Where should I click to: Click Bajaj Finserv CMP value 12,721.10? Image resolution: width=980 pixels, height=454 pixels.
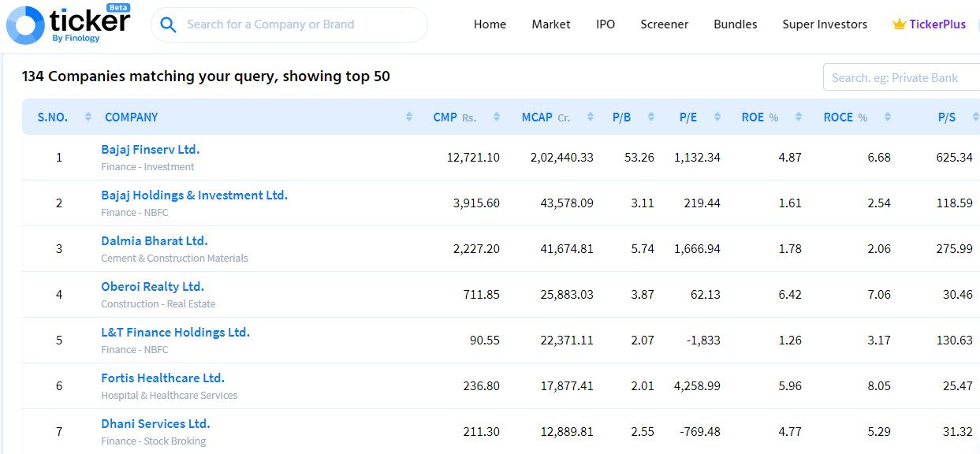click(473, 157)
